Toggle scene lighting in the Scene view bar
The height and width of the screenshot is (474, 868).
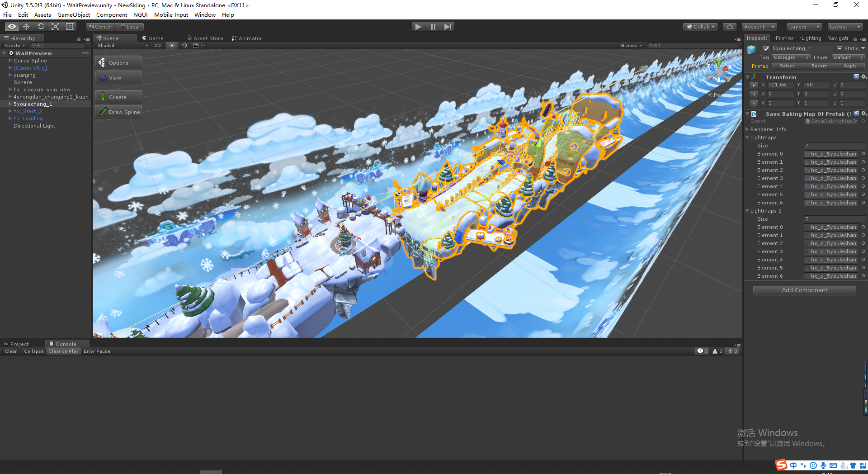point(172,45)
